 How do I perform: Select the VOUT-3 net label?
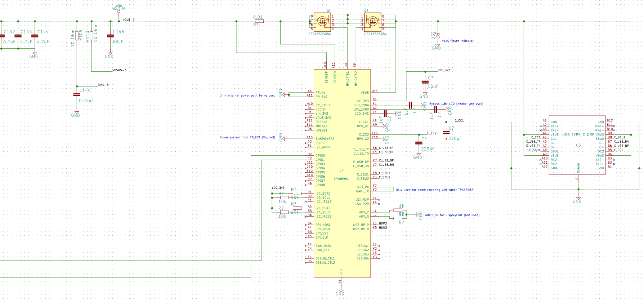[129, 20]
